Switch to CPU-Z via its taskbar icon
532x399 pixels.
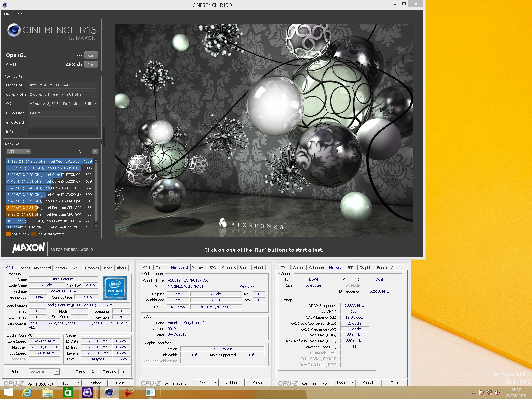pyautogui.click(x=87, y=393)
